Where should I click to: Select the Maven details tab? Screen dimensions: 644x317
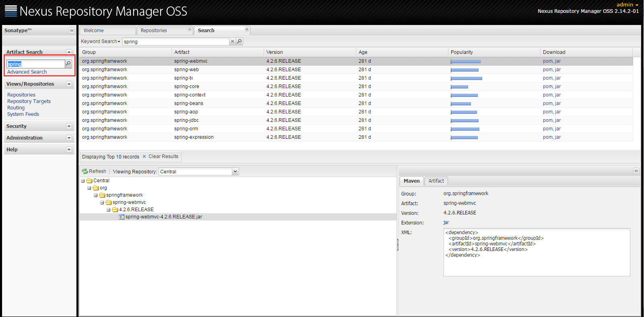(411, 181)
